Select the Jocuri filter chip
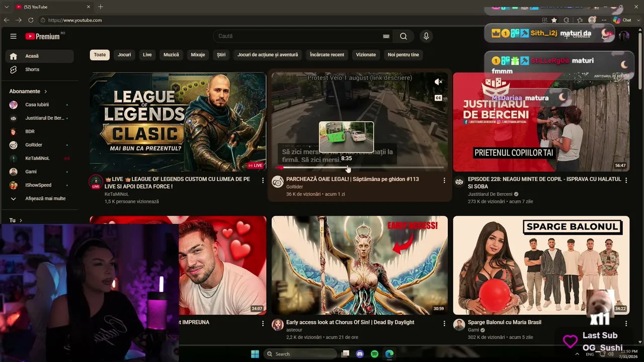 (x=124, y=55)
